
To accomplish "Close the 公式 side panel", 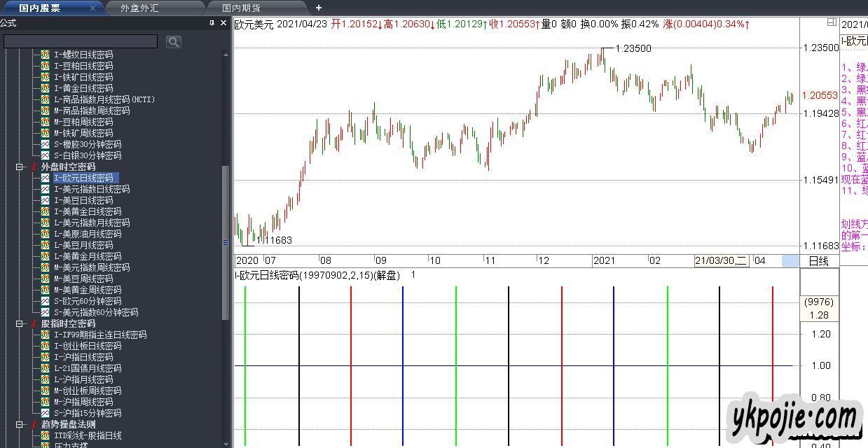I will [x=223, y=23].
